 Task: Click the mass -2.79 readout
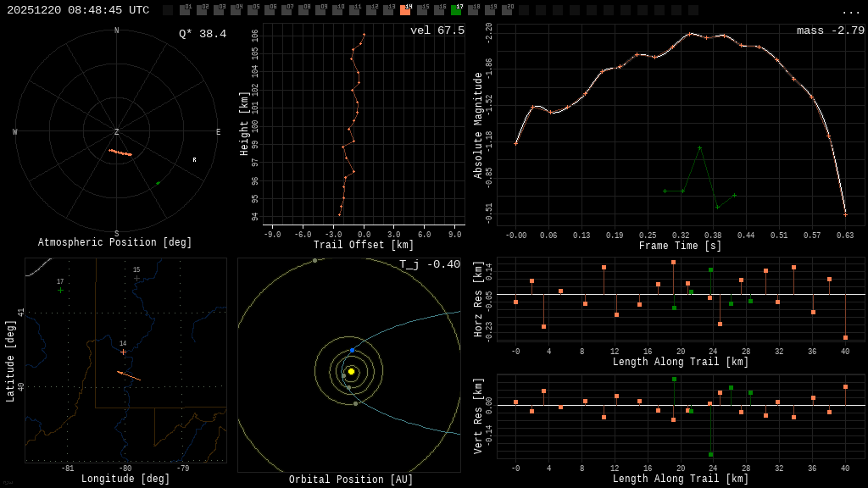point(830,30)
